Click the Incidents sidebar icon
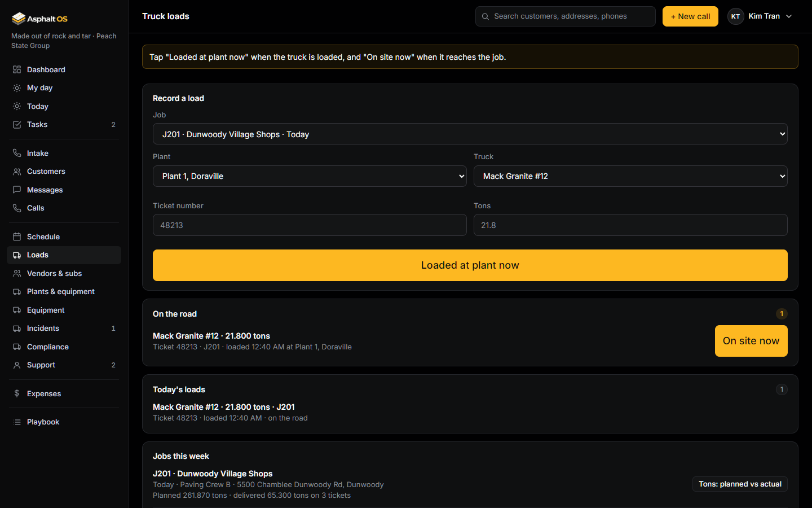Screen dimensions: 812x508 click(x=17, y=329)
